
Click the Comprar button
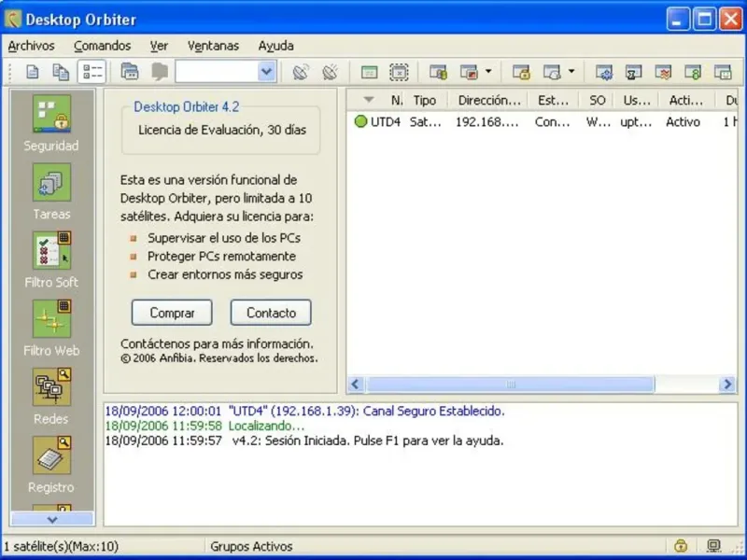coord(172,313)
